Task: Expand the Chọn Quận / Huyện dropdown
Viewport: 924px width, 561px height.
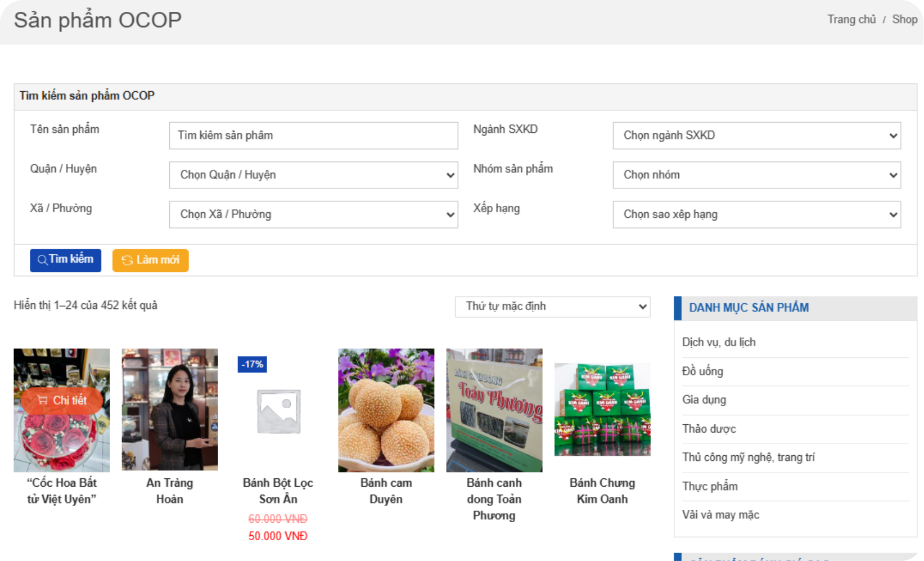Action: [313, 175]
